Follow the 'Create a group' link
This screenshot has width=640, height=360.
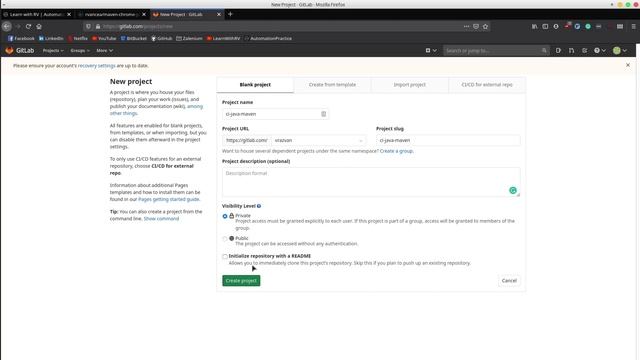click(x=396, y=151)
